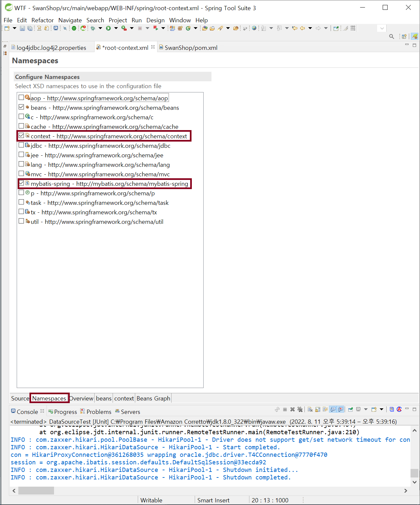Screen dimensions: 420x505
Task: Select the Spring perspective leaf icon
Action: [415, 36]
